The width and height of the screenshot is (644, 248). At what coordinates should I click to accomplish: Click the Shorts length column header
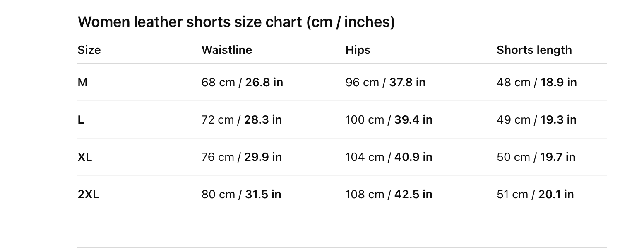point(534,50)
